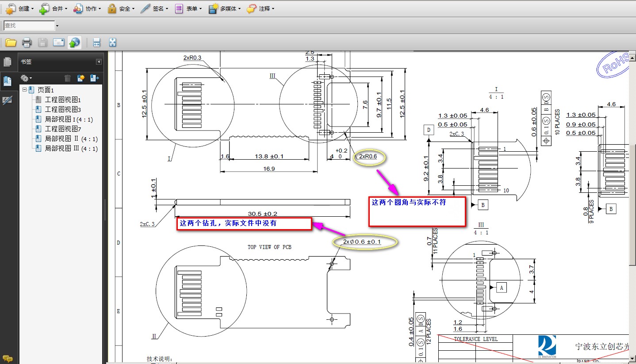Click the 页面1 bookmark icon
The width and height of the screenshot is (636, 364).
[31, 90]
